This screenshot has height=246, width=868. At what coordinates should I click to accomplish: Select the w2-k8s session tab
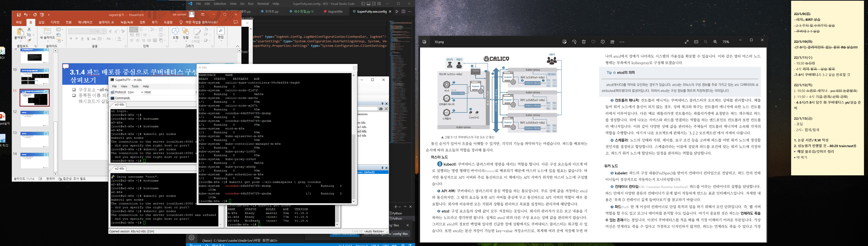(x=119, y=168)
